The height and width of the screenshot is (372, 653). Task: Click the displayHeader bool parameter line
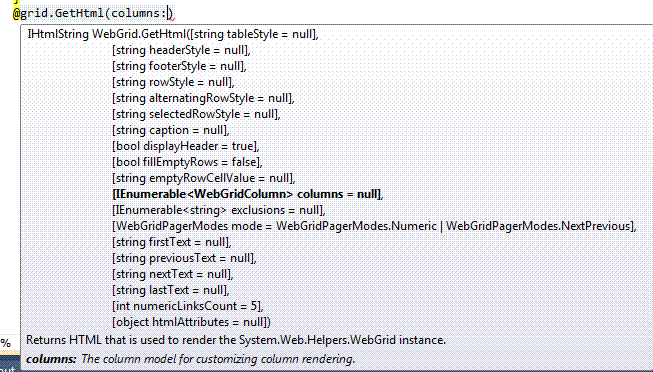click(186, 146)
